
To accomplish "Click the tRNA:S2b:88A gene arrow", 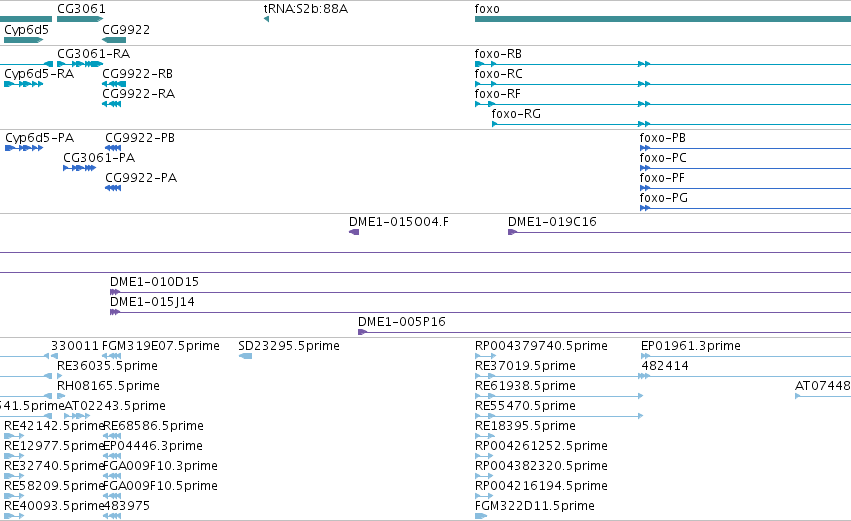I will 266,19.
